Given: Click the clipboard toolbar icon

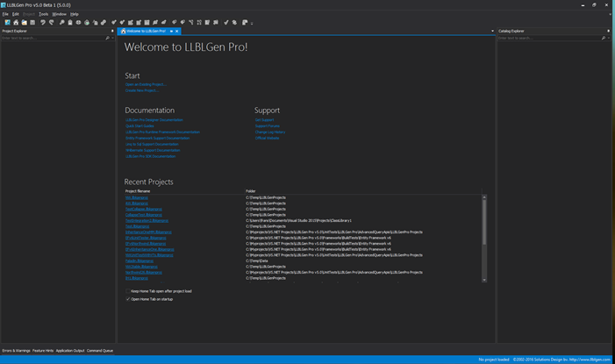Looking at the screenshot, I should (x=70, y=22).
